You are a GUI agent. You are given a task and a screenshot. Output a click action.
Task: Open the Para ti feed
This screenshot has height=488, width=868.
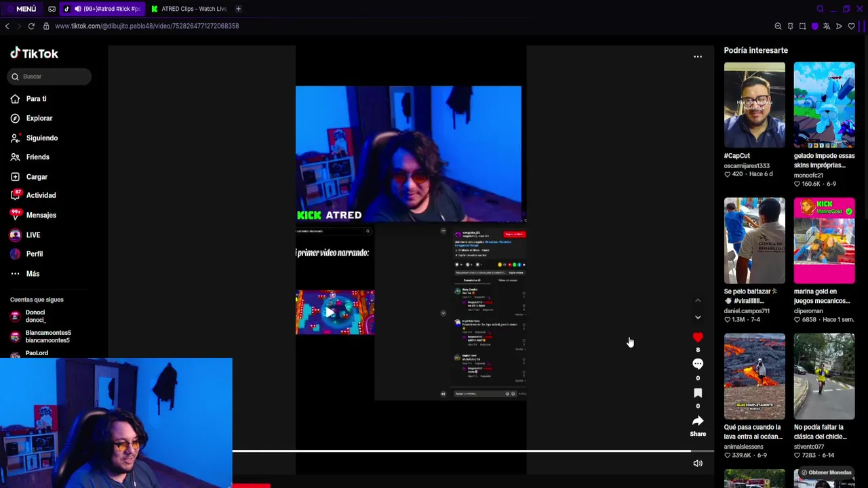point(36,99)
